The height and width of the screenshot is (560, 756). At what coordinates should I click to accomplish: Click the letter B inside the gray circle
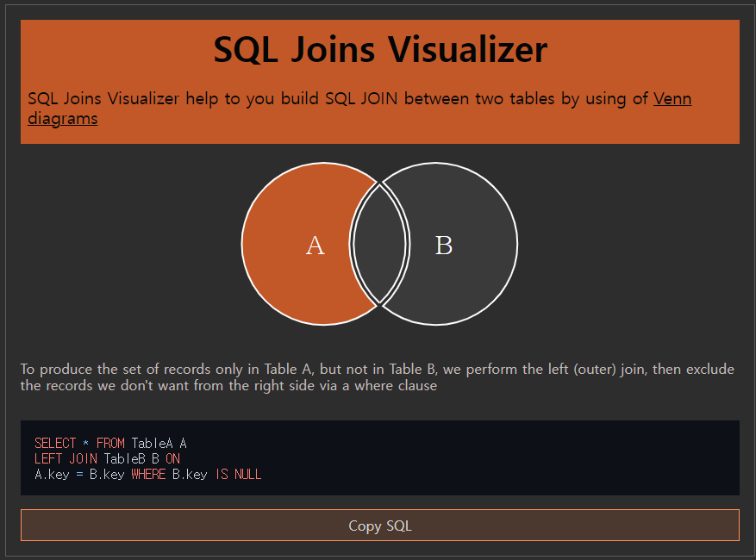[444, 246]
